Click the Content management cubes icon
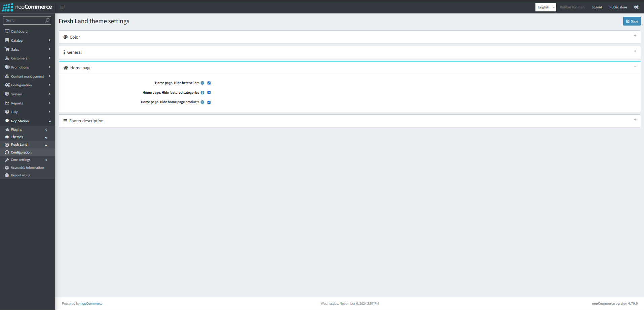 click(x=7, y=76)
